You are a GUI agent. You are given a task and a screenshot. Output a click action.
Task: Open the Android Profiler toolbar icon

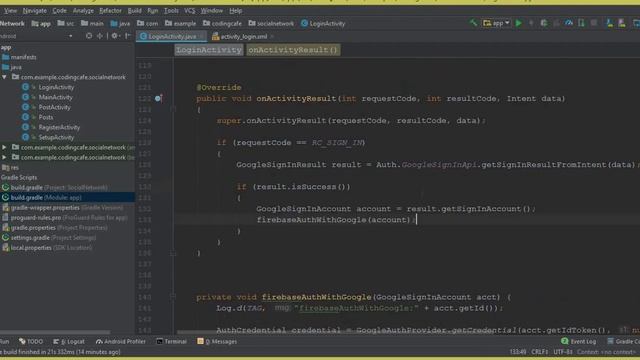(569, 23)
